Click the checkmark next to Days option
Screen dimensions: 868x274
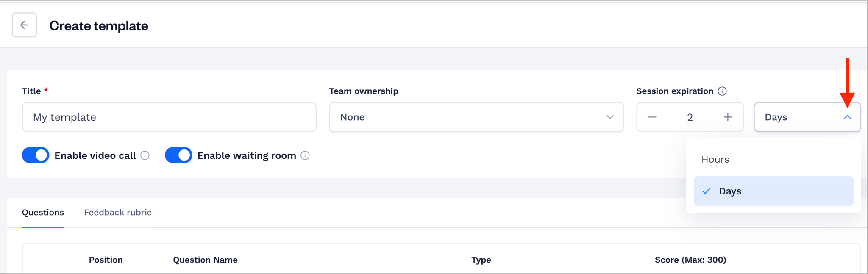706,191
